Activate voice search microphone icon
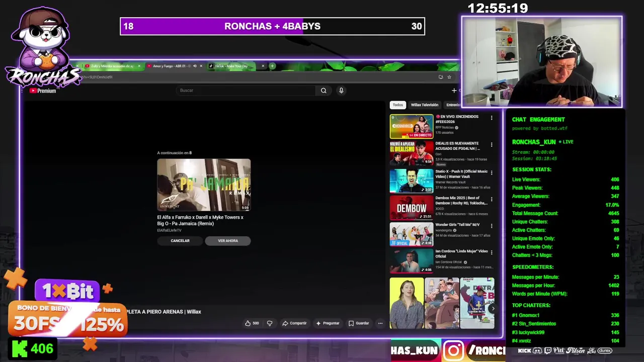The image size is (644, 362). pos(341,90)
